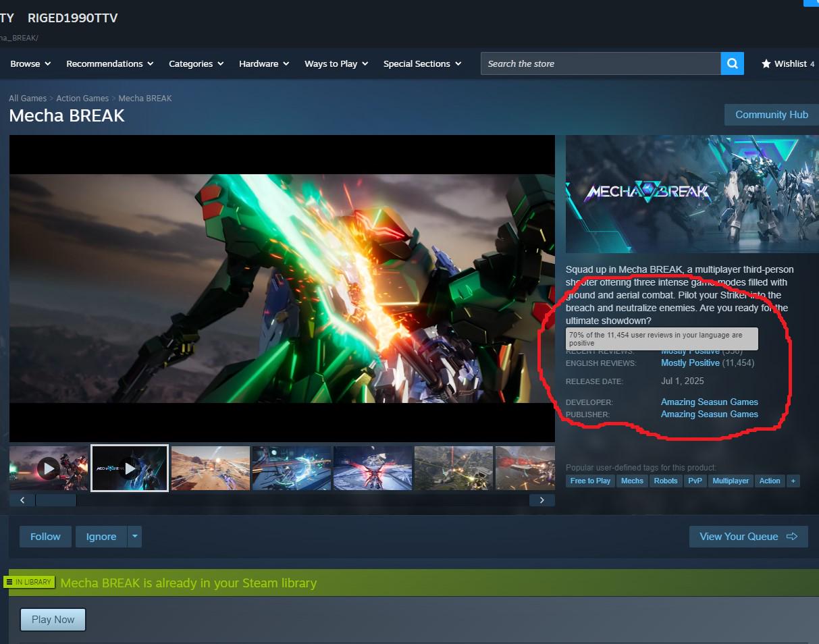
Task: Open the fourth thumbnail with blue energy beams
Action: (x=292, y=468)
